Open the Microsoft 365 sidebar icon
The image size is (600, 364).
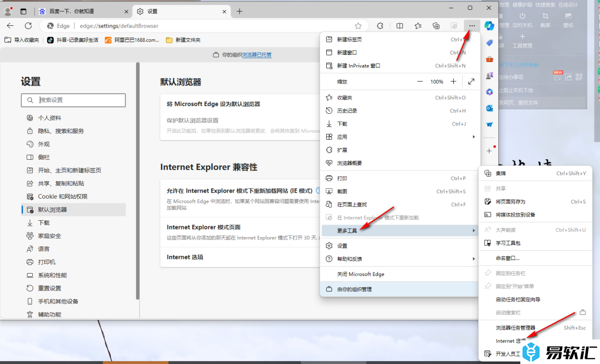pyautogui.click(x=489, y=92)
